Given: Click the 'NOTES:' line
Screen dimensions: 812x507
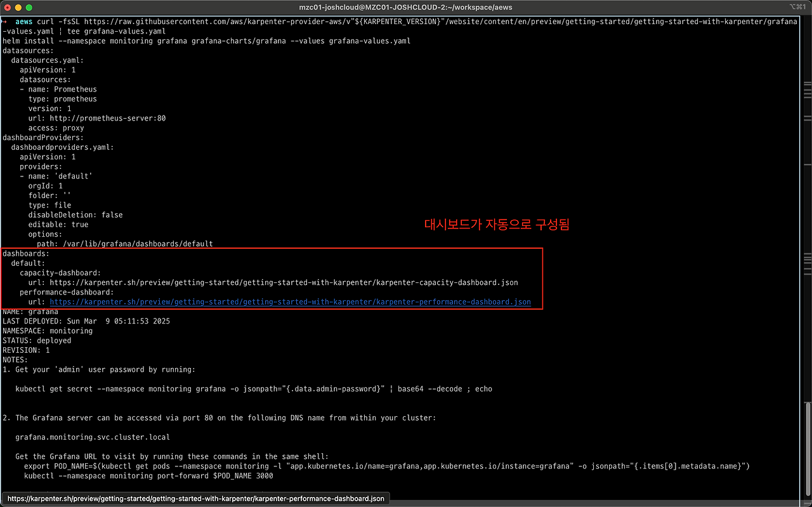Looking at the screenshot, I should pos(15,360).
